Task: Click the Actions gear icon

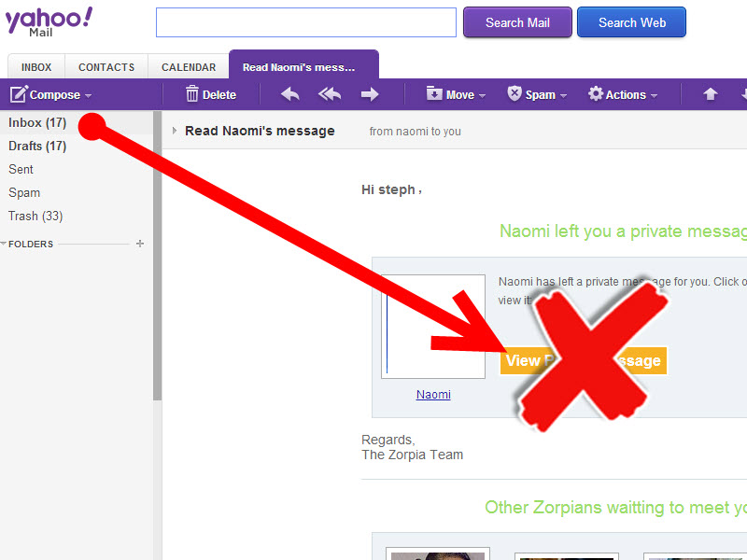Action: pos(596,94)
